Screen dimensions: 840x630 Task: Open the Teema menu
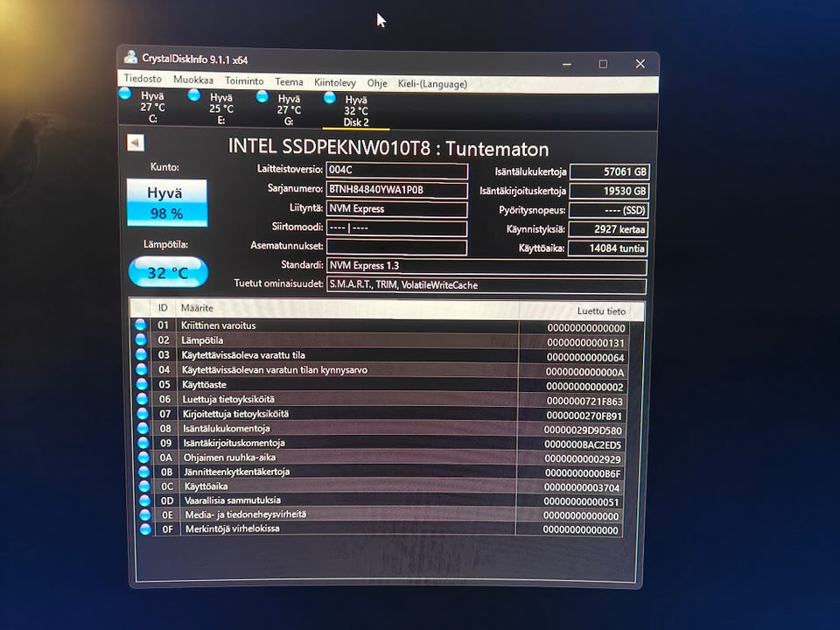(289, 82)
